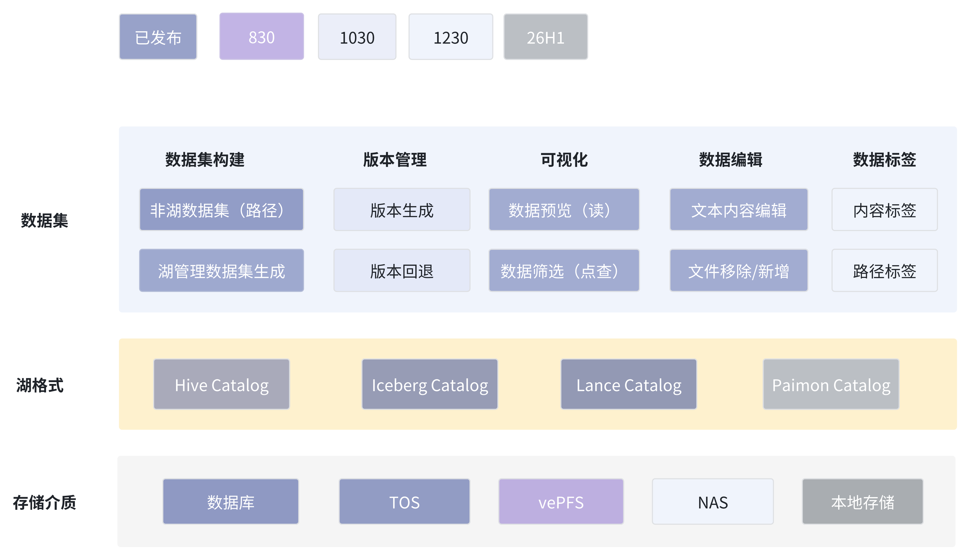Screen dimensions: 970x560
Task: Click the Hive Catalog block
Action: [x=221, y=384]
